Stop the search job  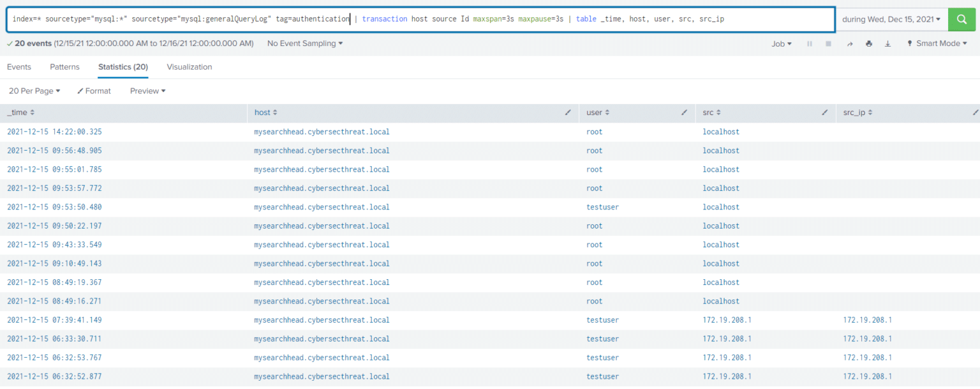[x=829, y=43]
